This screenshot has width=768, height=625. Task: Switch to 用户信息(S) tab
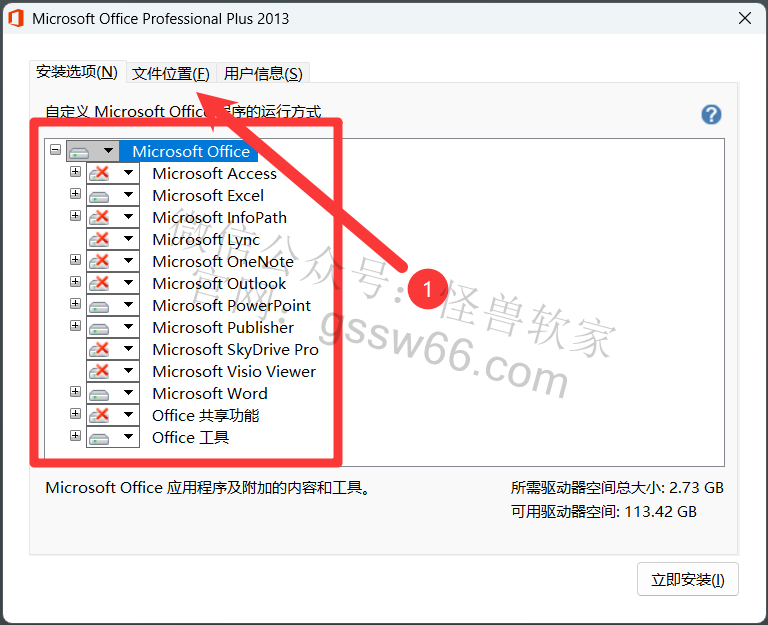(263, 73)
